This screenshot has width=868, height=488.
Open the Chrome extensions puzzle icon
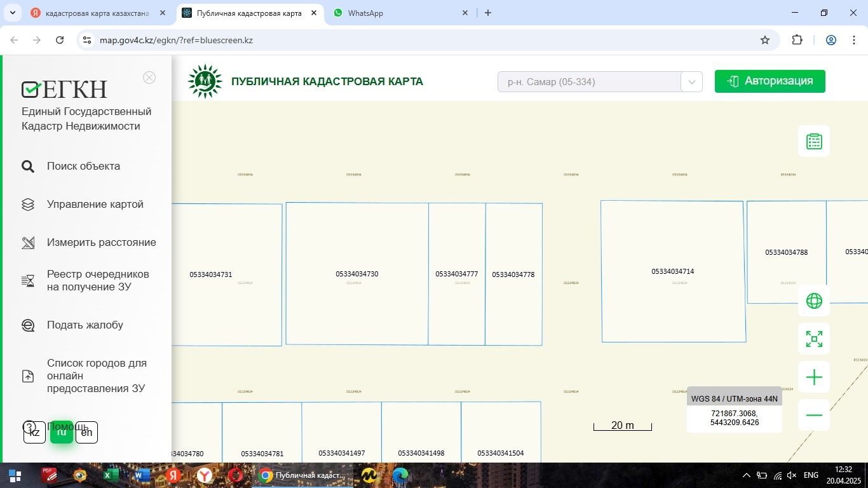pyautogui.click(x=797, y=40)
